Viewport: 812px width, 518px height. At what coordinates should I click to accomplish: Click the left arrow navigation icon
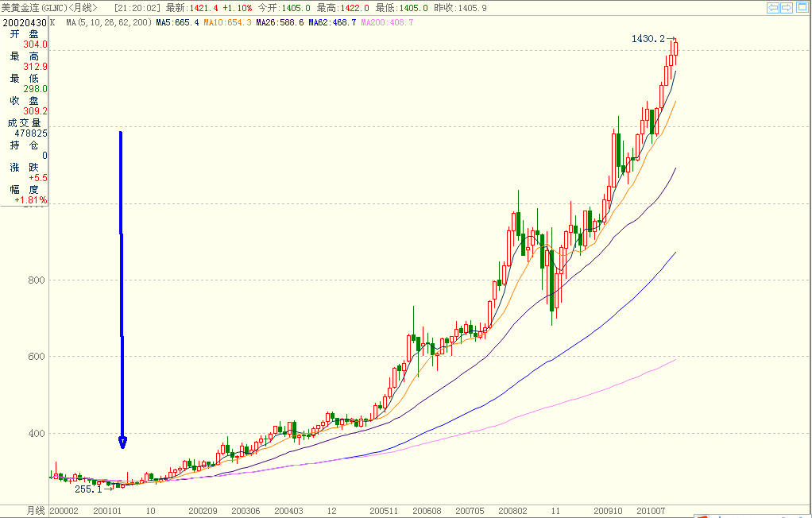coord(773,8)
